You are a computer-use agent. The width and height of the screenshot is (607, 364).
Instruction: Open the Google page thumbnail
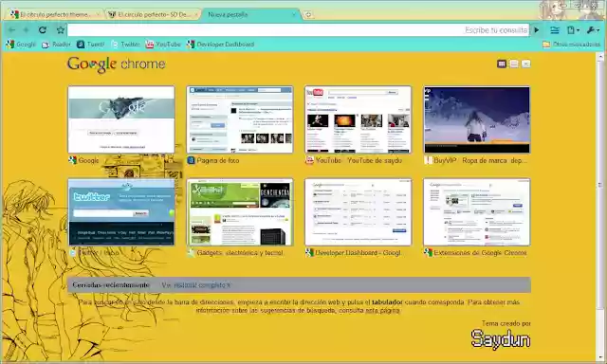[121, 119]
